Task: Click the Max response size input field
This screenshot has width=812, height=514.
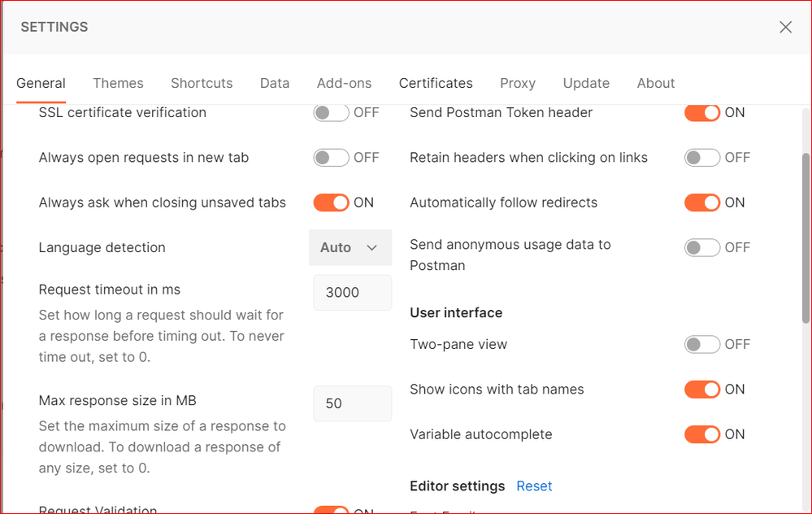Action: point(352,403)
